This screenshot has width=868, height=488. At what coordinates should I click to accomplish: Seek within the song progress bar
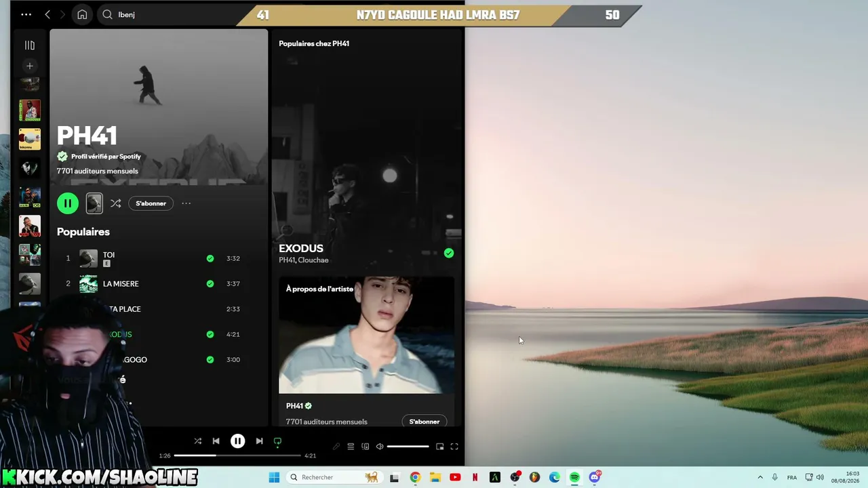(x=237, y=455)
